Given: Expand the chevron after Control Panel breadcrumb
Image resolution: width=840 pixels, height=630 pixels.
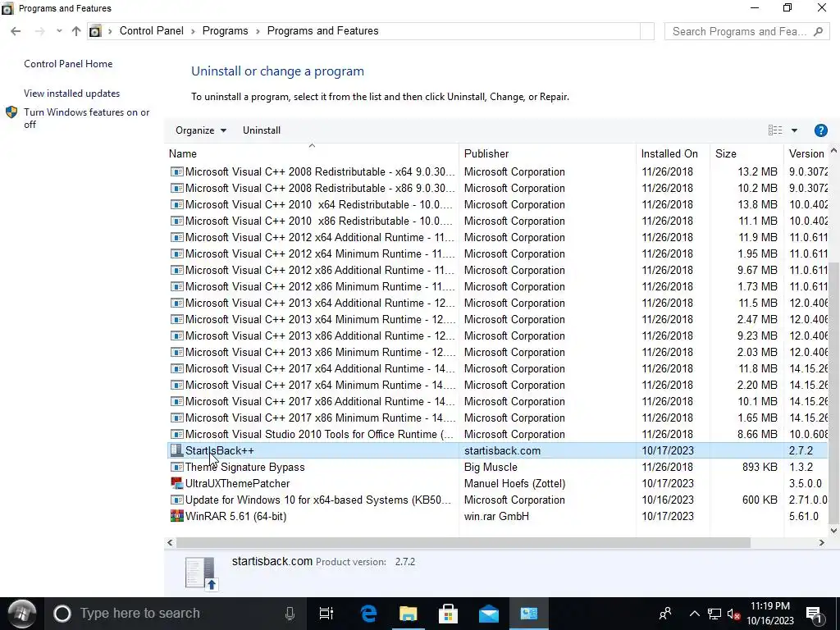Looking at the screenshot, I should 193,31.
